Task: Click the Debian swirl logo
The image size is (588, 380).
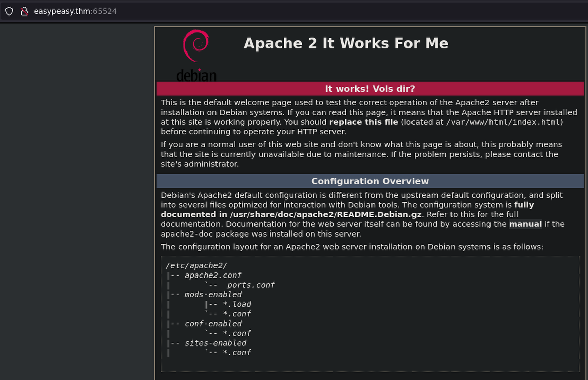Action: 196,46
